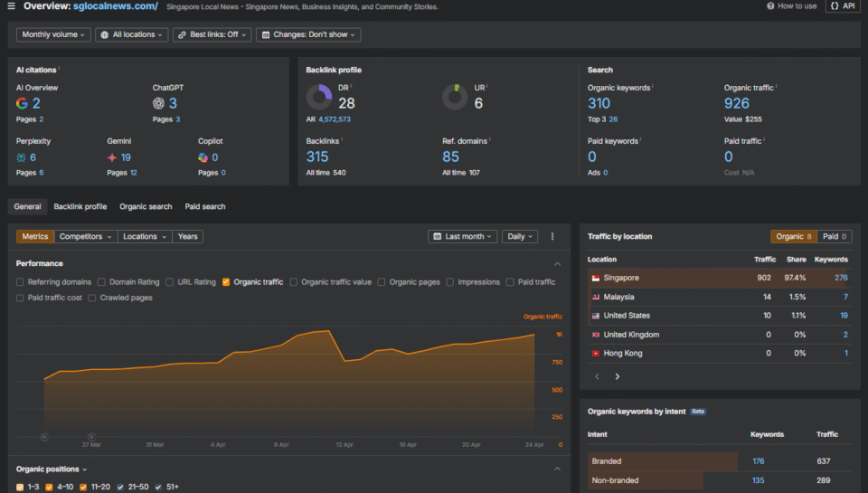Uncheck the 1–3 positions checkbox
This screenshot has width=868, height=493.
click(20, 487)
